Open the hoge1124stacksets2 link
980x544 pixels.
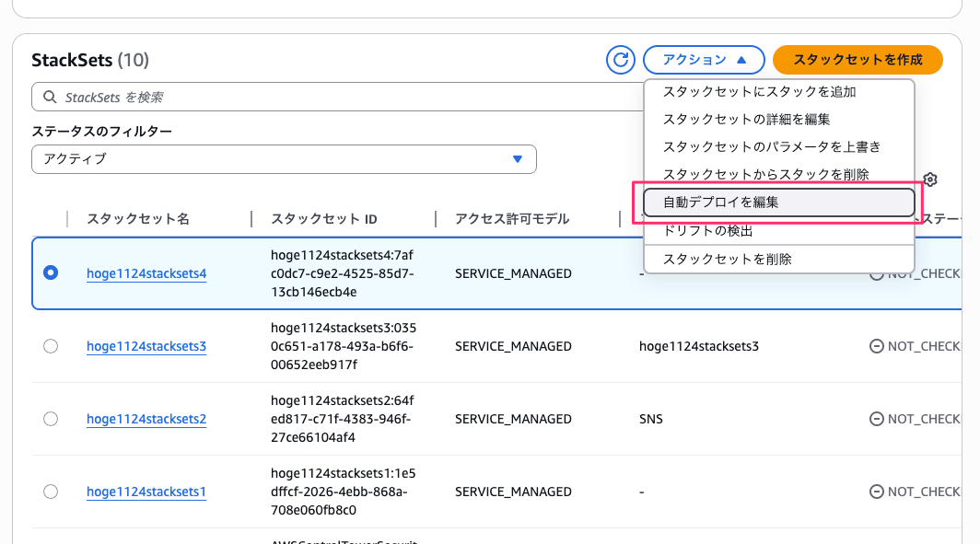tap(146, 419)
